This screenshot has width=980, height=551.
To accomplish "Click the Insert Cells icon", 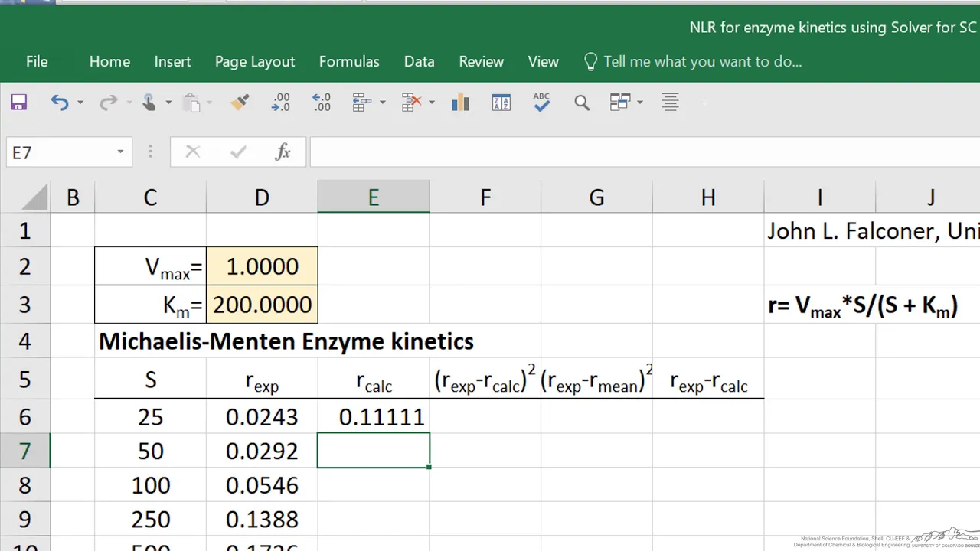I will [x=362, y=103].
